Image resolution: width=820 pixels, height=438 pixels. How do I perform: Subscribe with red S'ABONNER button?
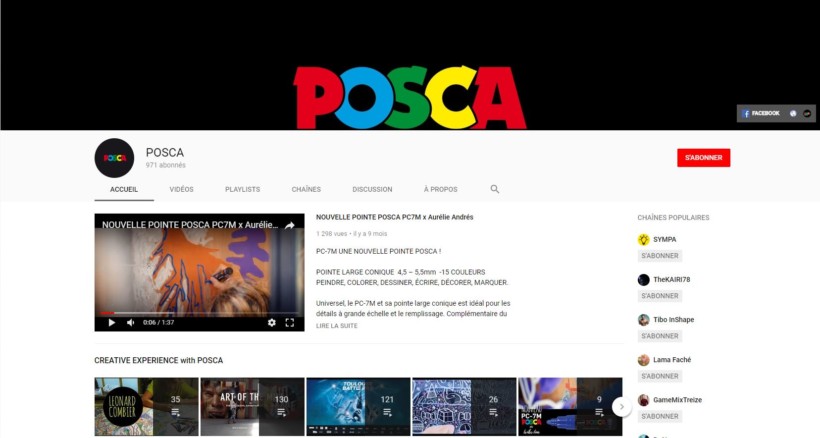pos(703,158)
